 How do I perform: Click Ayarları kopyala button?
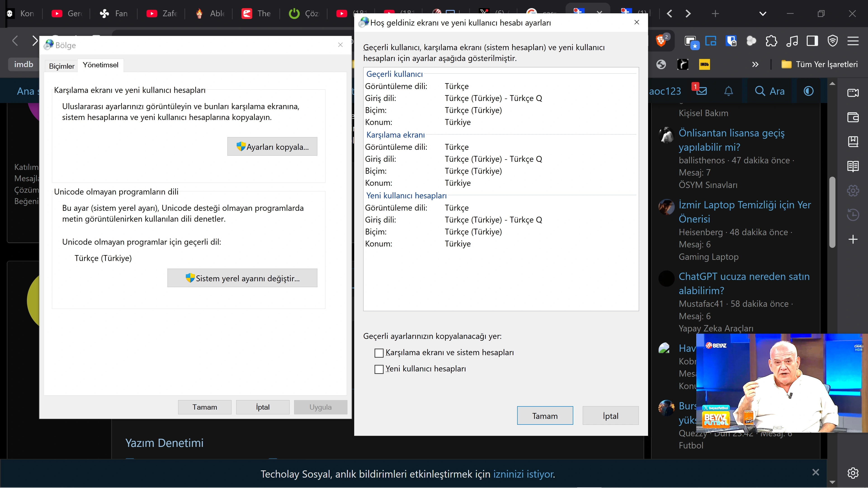pyautogui.click(x=272, y=146)
